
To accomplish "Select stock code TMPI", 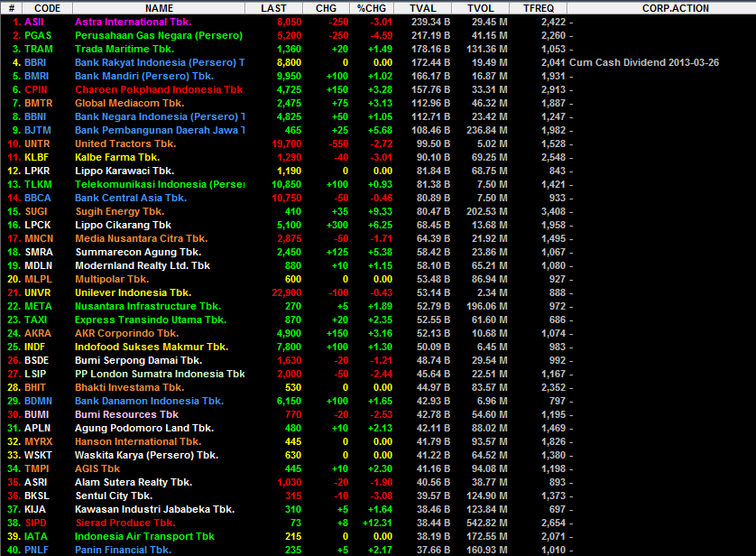I will 37,468.
